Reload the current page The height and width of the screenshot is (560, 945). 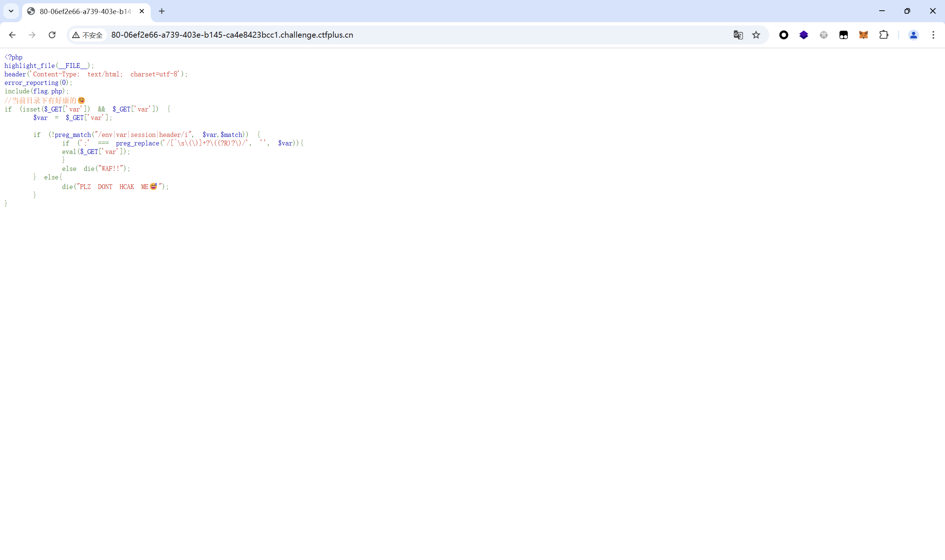click(x=52, y=35)
